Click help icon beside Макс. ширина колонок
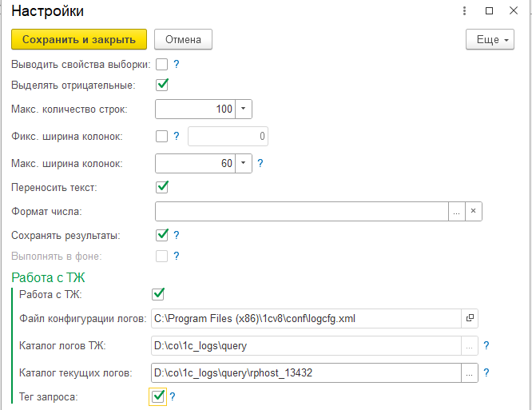The height and width of the screenshot is (410, 532). pyautogui.click(x=260, y=163)
